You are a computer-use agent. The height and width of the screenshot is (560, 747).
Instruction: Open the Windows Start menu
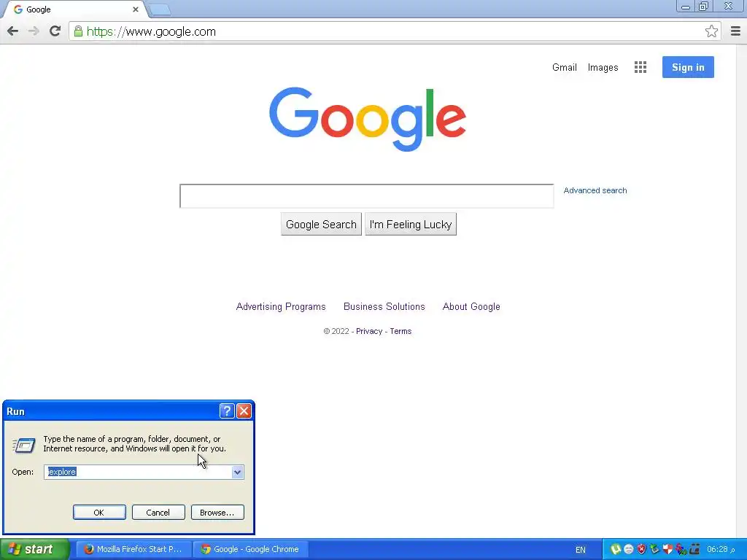pos(35,549)
